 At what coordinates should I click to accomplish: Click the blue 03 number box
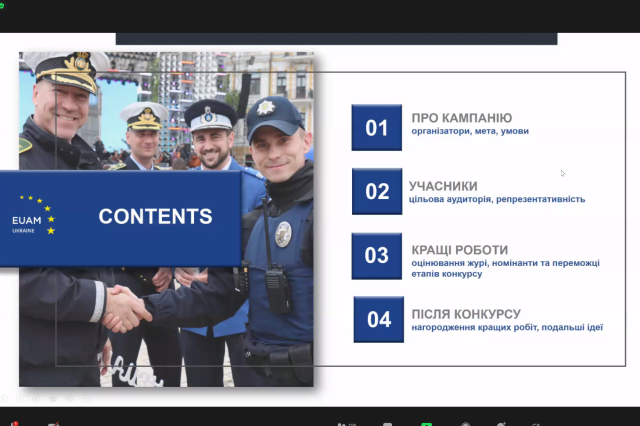coord(377,256)
